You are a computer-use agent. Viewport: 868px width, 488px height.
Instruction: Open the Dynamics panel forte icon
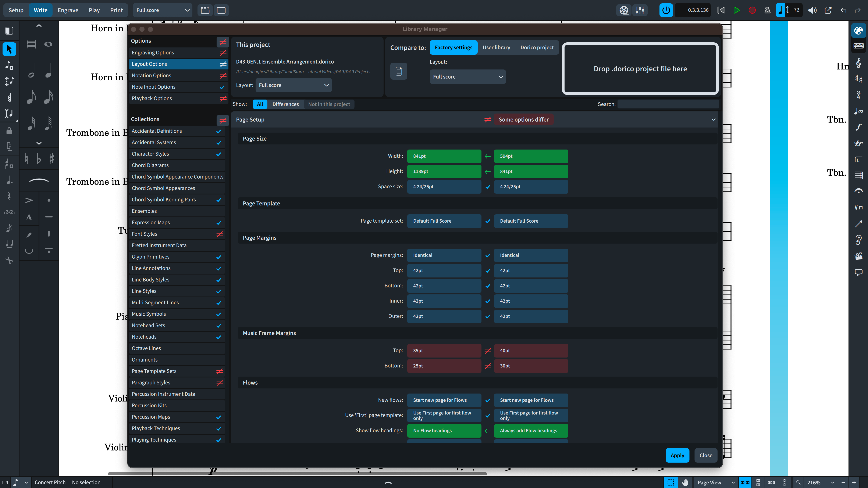pyautogui.click(x=858, y=127)
